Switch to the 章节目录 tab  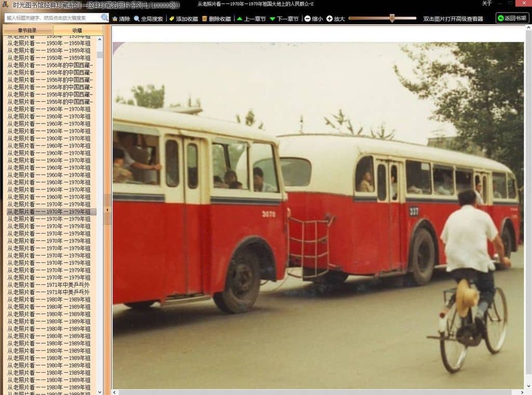pyautogui.click(x=28, y=31)
